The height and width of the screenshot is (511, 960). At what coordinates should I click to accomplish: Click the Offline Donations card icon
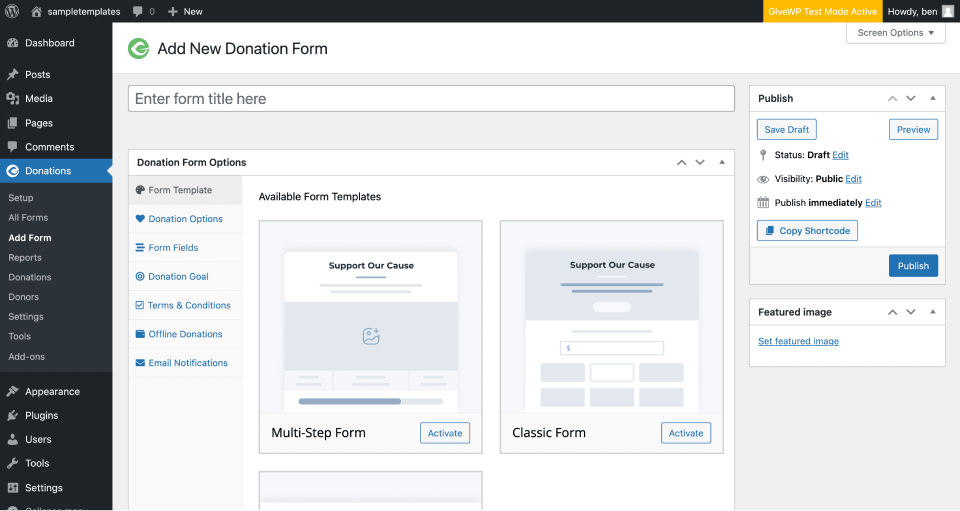(140, 334)
